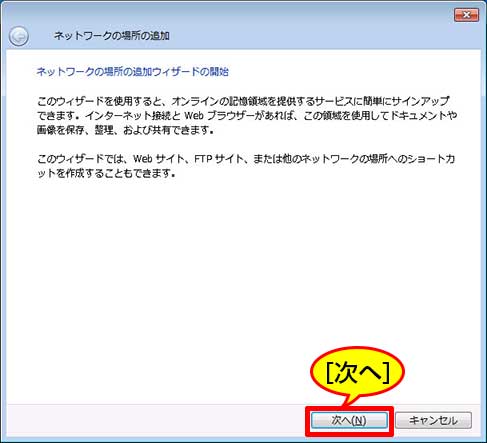Close the wizard with the red X
Viewport: 487px width, 443px height.
click(x=466, y=15)
